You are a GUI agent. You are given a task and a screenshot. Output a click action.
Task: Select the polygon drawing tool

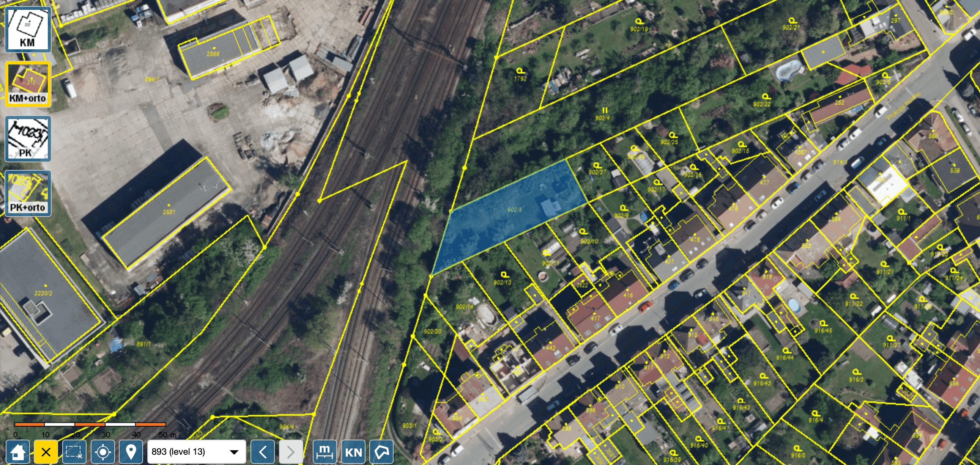click(381, 452)
